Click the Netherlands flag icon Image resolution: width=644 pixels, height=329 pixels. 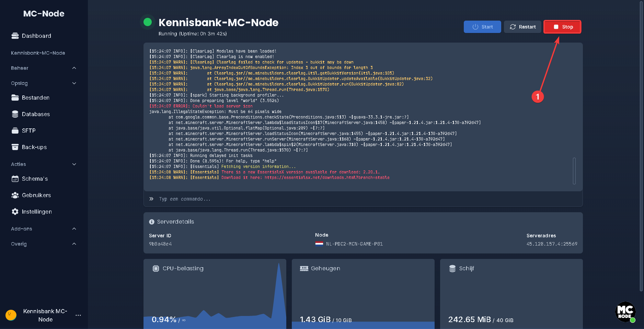pyautogui.click(x=319, y=244)
